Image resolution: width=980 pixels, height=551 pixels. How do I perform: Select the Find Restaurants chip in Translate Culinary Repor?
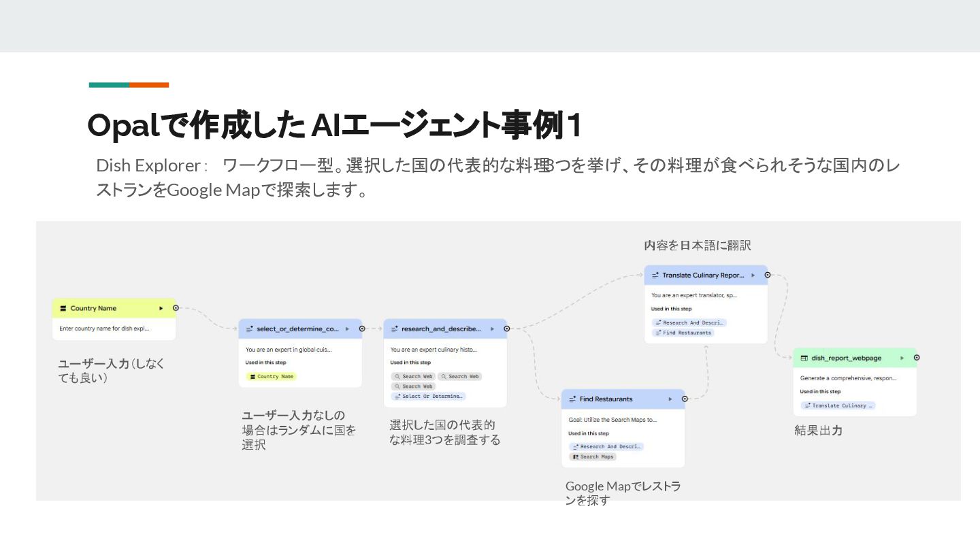[x=683, y=333]
